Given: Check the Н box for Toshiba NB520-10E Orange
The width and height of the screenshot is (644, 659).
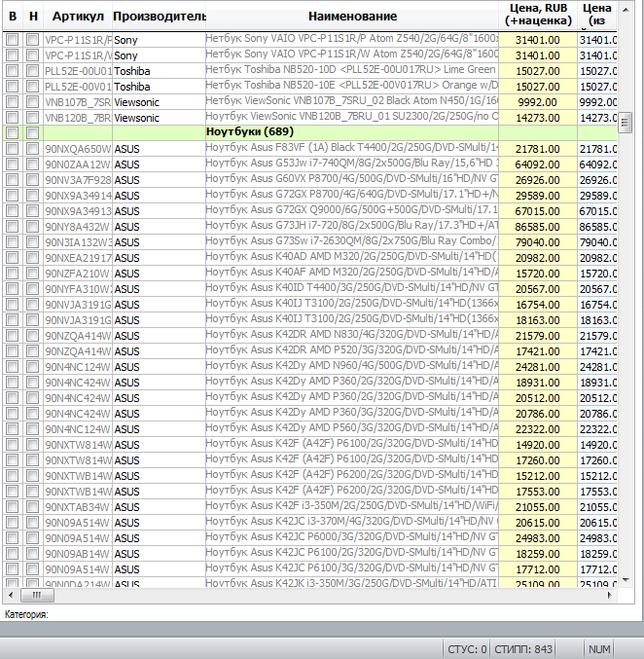Looking at the screenshot, I should (32, 87).
